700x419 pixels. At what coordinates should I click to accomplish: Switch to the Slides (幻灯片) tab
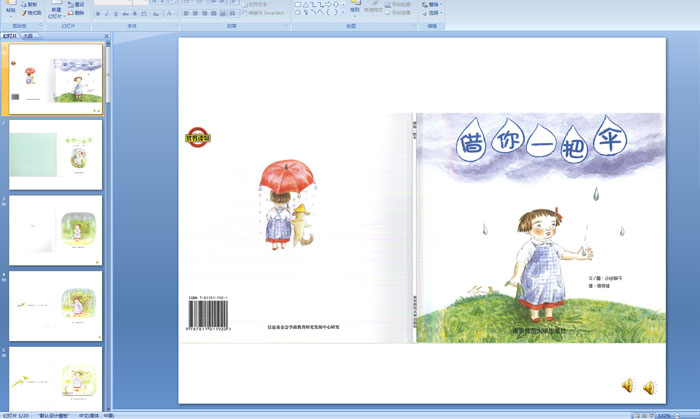click(x=10, y=36)
